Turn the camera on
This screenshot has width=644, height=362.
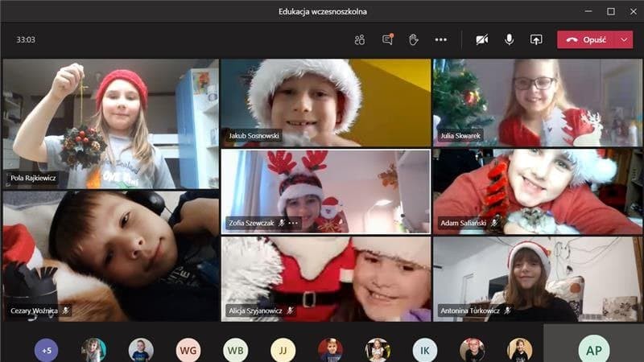[x=481, y=39]
